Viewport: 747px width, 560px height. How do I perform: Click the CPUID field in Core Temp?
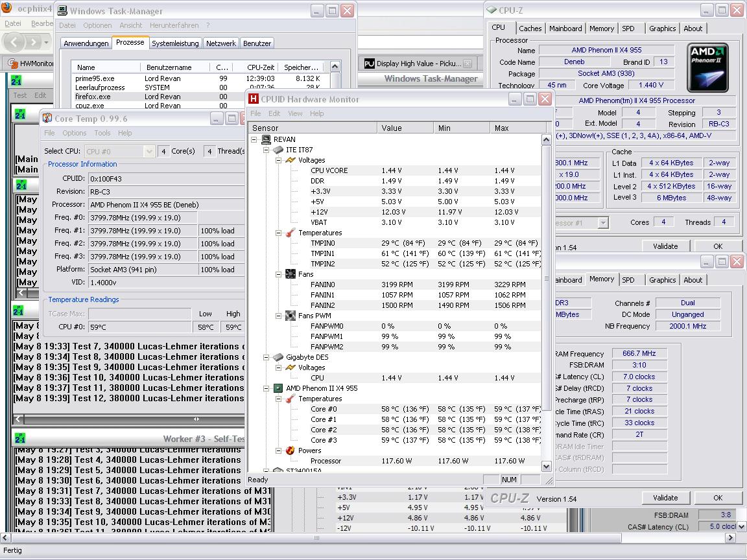(167, 179)
